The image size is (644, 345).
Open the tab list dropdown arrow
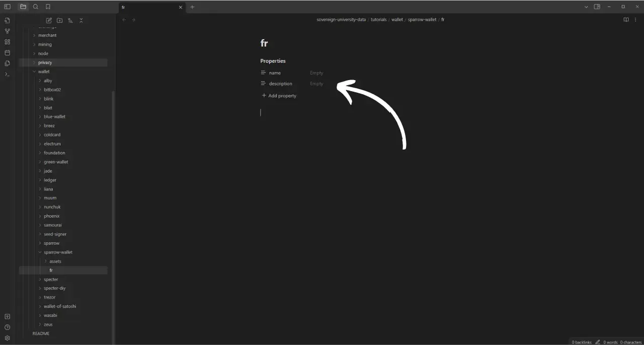coord(586,7)
